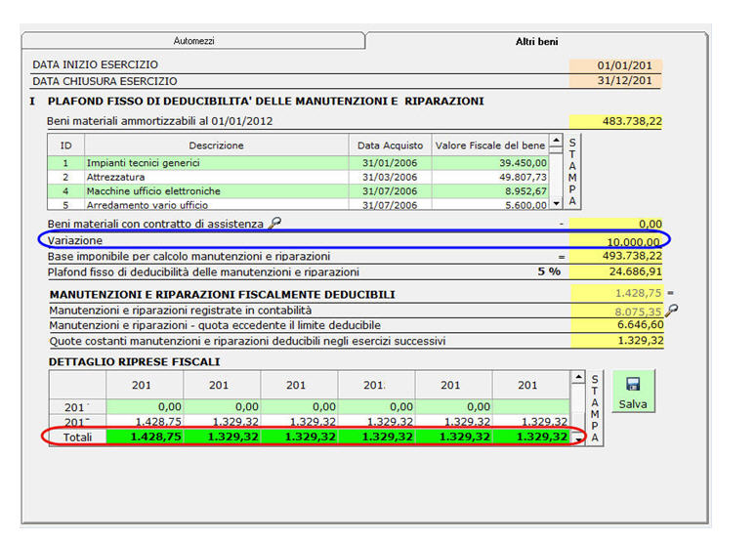Select row Impianti tecnici generici
The width and height of the screenshot is (756, 541).
299,163
